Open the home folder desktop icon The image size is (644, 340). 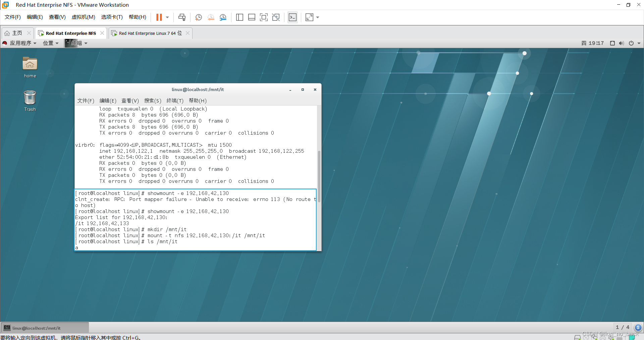click(30, 67)
